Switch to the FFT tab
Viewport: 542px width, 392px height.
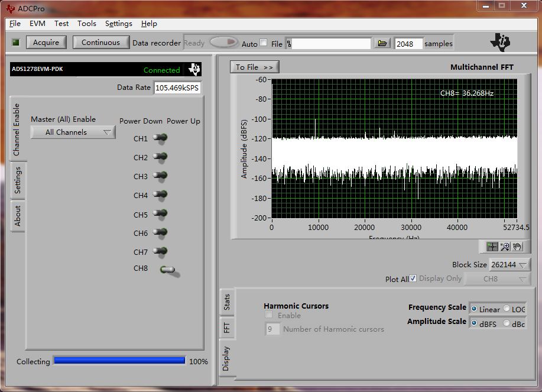point(226,328)
